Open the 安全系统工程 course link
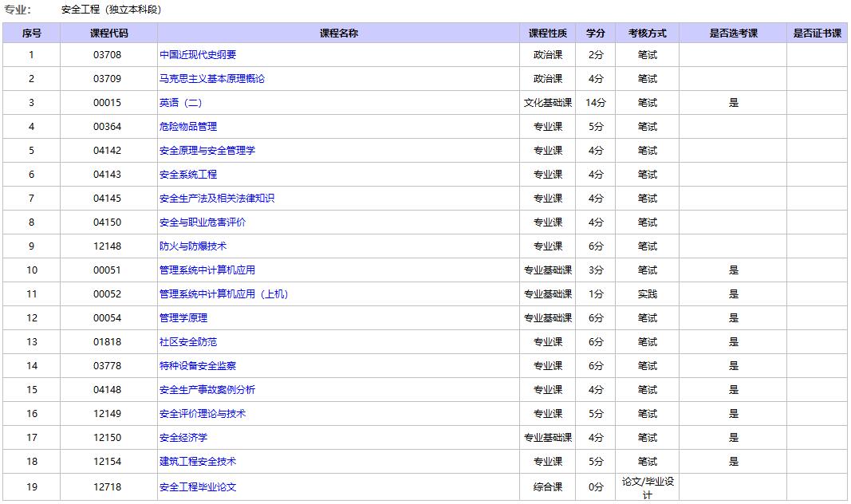 (x=187, y=174)
